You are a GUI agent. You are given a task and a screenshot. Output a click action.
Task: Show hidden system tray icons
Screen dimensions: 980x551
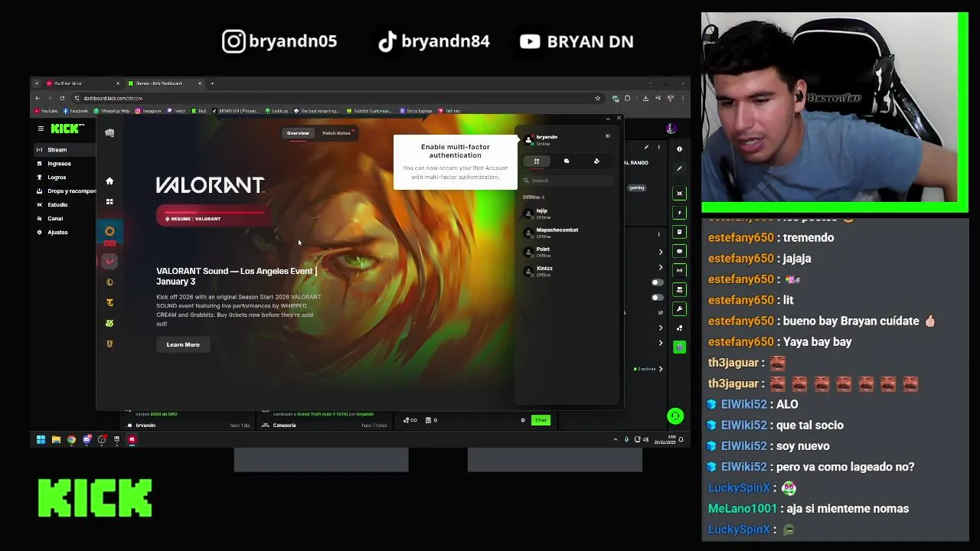(x=616, y=440)
